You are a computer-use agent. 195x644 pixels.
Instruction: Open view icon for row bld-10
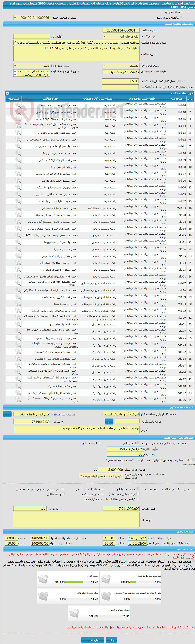(18, 153)
